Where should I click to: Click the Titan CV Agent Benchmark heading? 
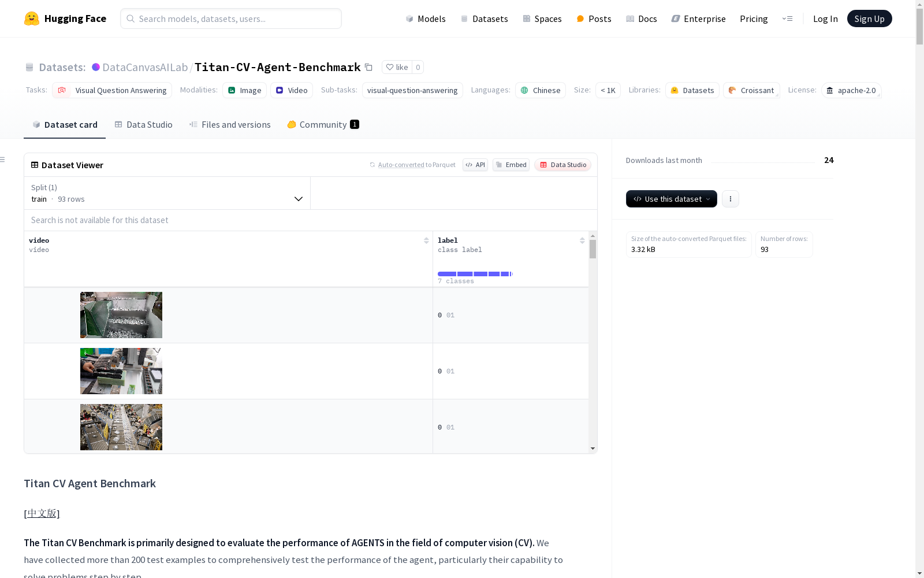point(90,483)
